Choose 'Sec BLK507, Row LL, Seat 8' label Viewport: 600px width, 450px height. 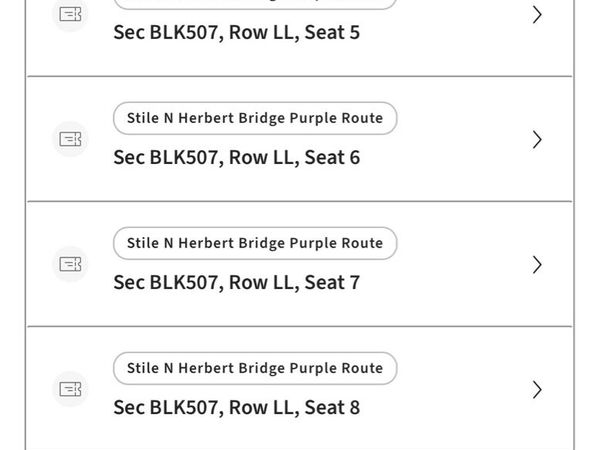(x=236, y=407)
